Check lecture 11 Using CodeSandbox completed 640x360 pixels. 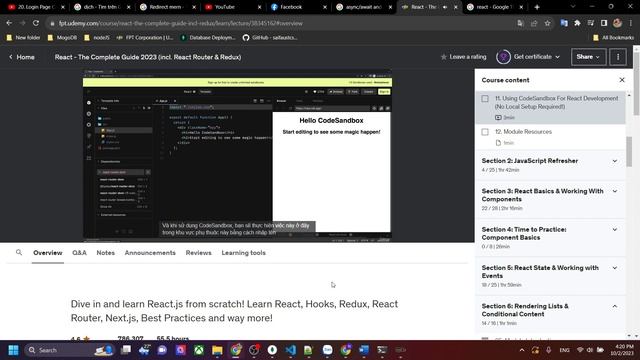[485, 99]
